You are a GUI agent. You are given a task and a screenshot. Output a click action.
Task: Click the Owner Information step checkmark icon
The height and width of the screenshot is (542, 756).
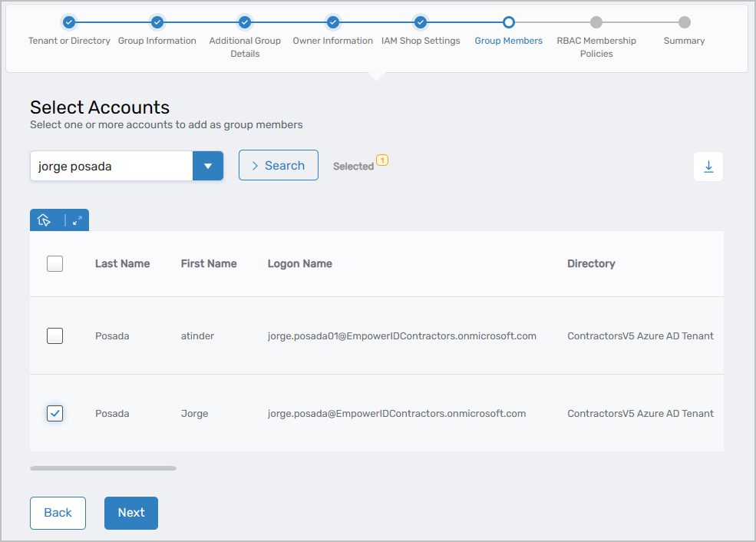point(332,23)
